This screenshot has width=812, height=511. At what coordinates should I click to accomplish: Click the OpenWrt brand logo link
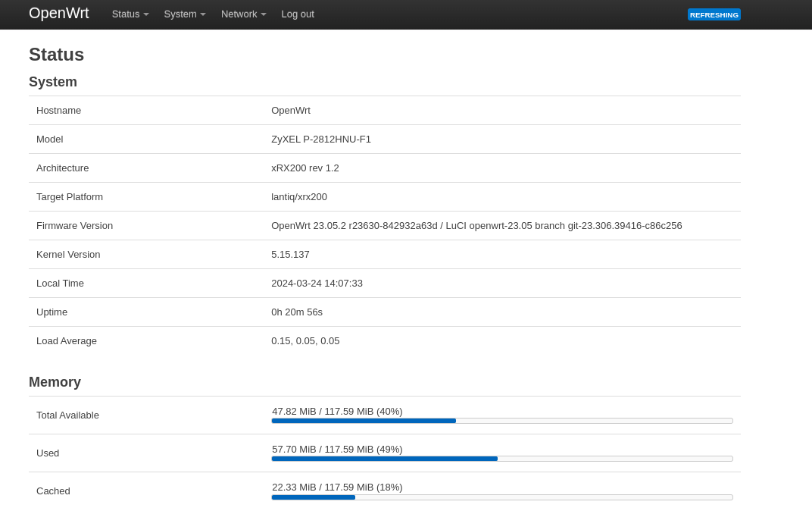59,14
